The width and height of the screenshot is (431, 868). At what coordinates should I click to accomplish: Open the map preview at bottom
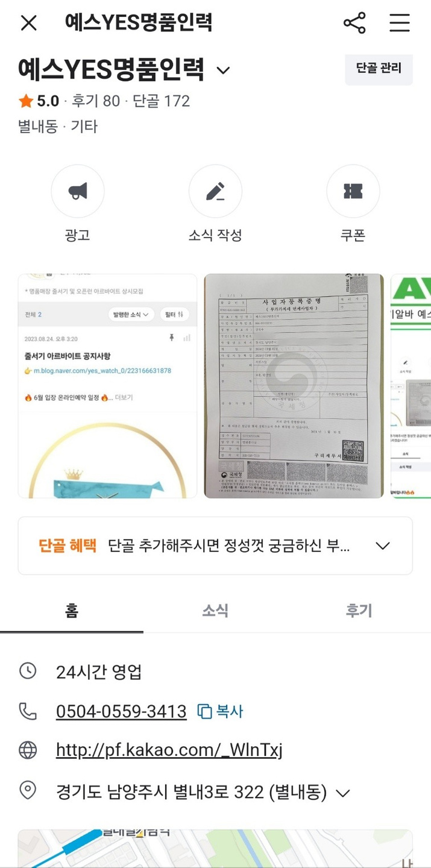[x=215, y=849]
